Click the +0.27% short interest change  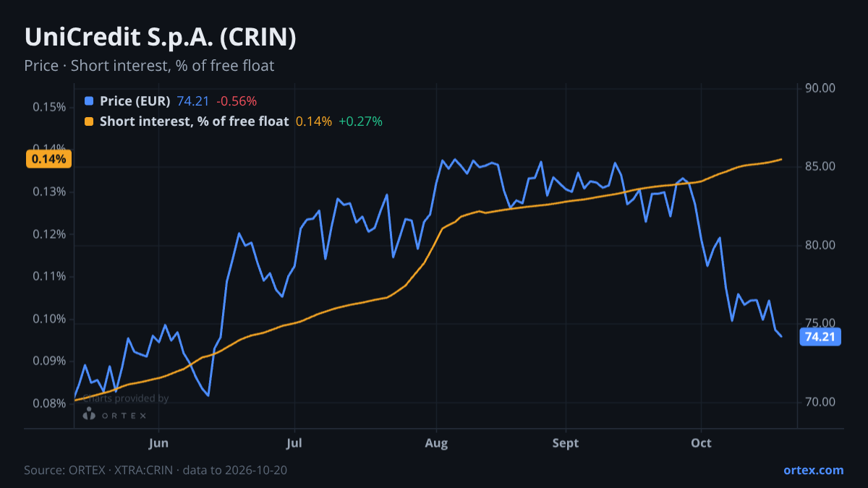361,121
